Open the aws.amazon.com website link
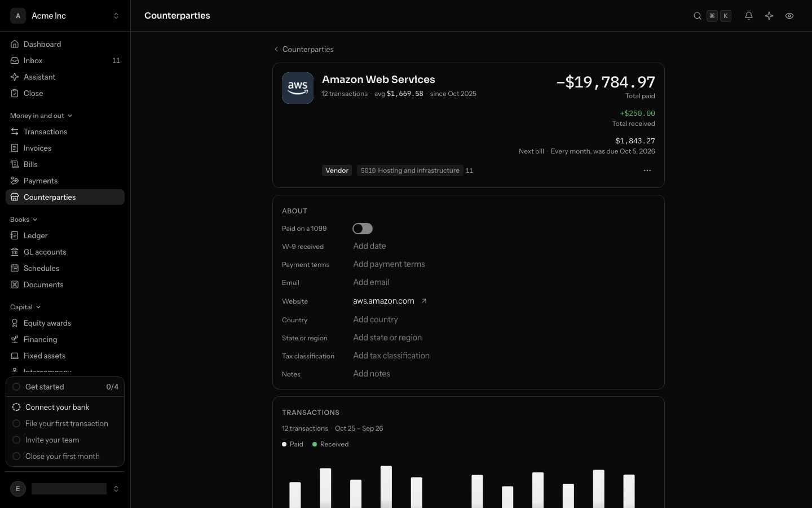This screenshot has height=508, width=812. coord(383,301)
